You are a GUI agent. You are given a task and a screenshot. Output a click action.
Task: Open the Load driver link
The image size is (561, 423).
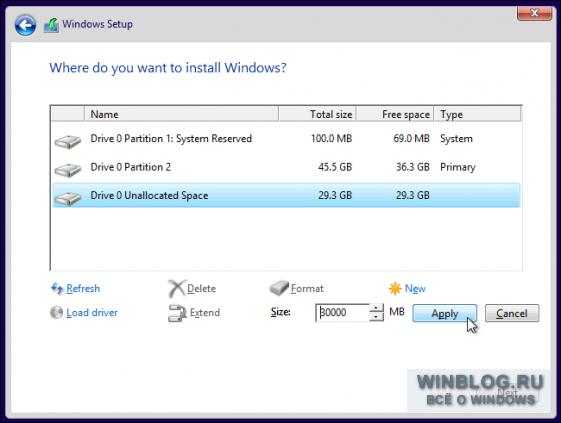coord(92,313)
